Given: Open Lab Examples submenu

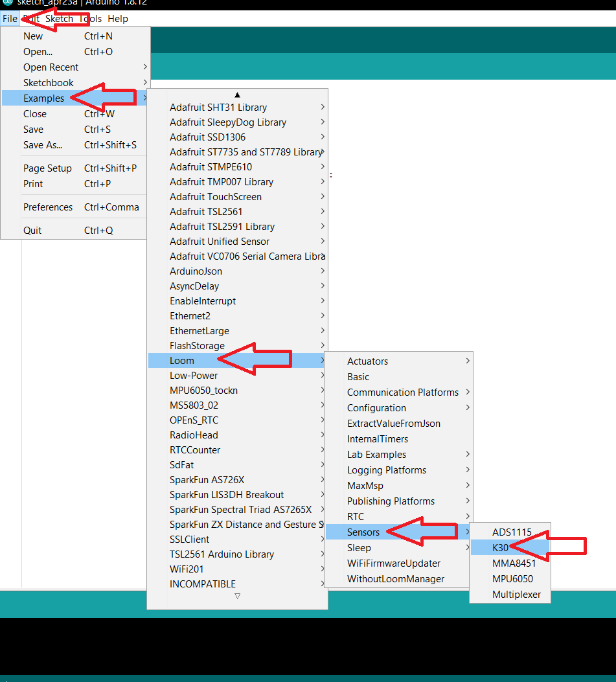Looking at the screenshot, I should point(398,455).
